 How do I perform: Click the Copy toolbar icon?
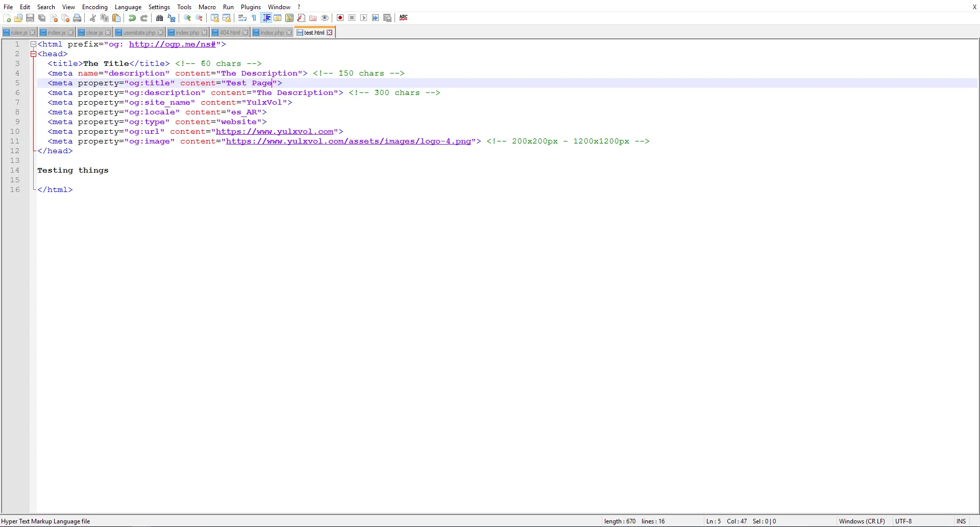pyautogui.click(x=105, y=18)
